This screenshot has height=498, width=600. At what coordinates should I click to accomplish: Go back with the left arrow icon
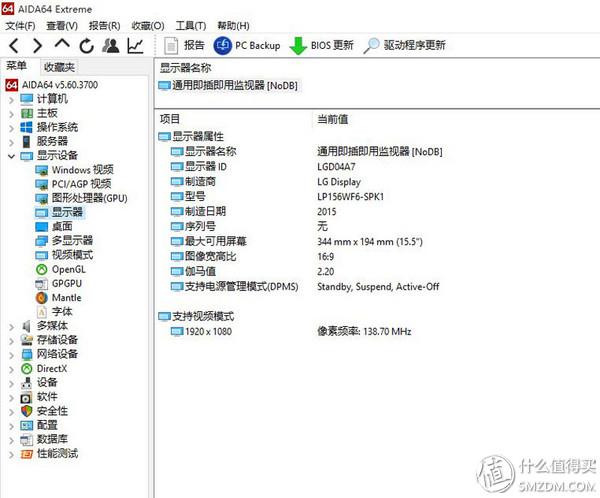tap(14, 46)
